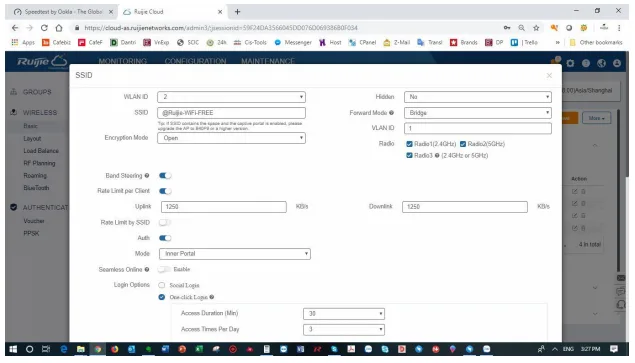Open Task View on taskbar
635x363 pixels.
[46, 349]
